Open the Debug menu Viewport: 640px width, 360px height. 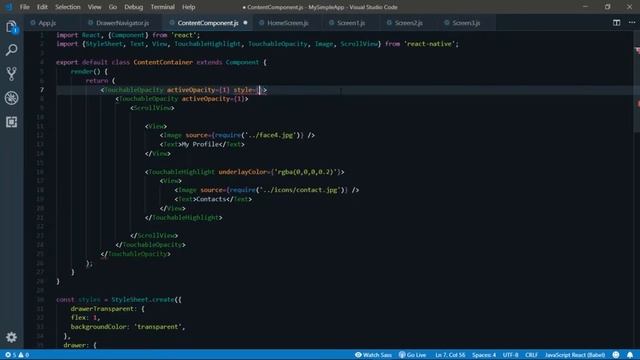pyautogui.click(x=133, y=7)
